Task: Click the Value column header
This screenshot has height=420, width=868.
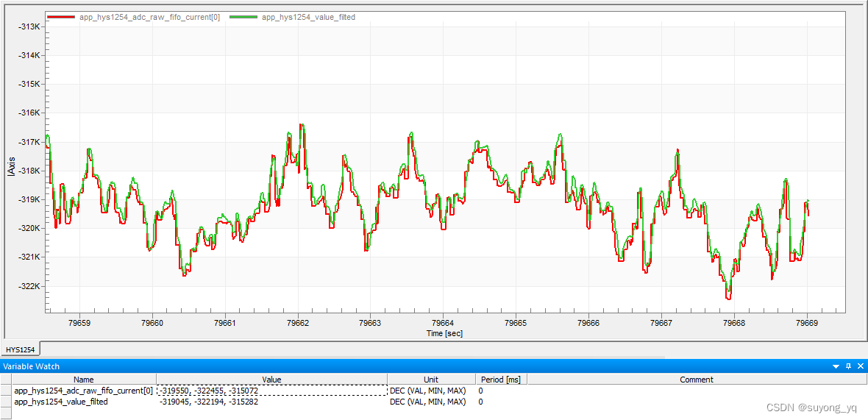Action: (x=271, y=380)
